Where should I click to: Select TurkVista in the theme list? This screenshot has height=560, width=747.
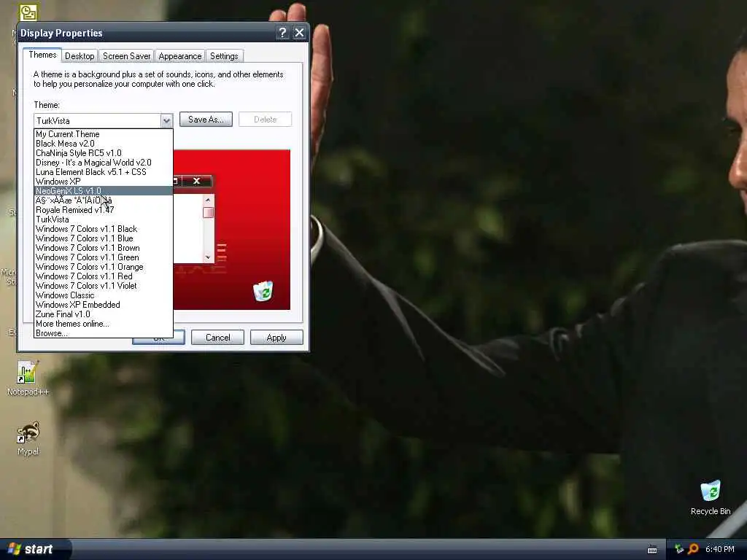(104, 219)
